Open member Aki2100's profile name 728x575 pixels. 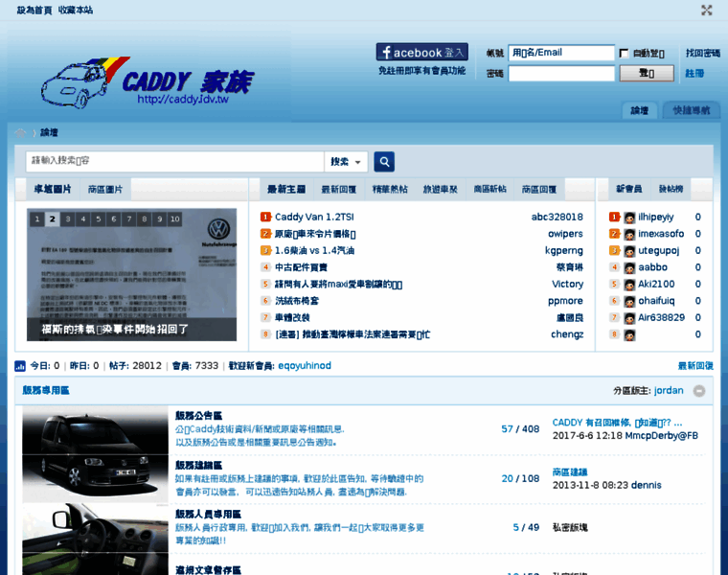pyautogui.click(x=656, y=284)
